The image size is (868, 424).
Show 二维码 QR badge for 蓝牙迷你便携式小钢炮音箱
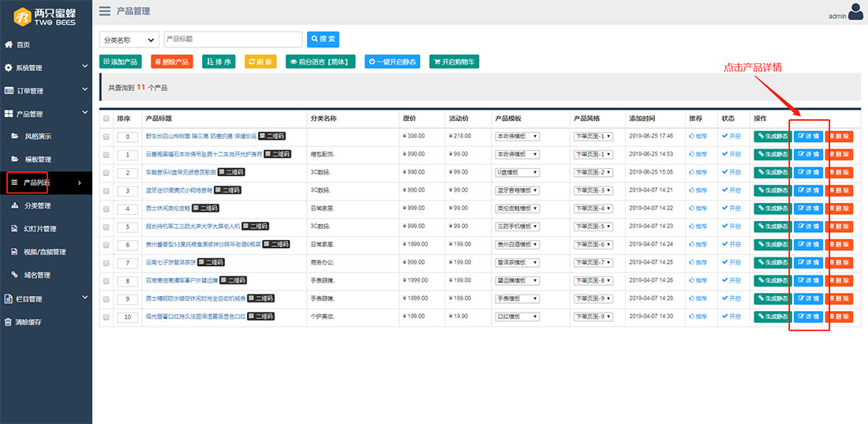click(227, 190)
